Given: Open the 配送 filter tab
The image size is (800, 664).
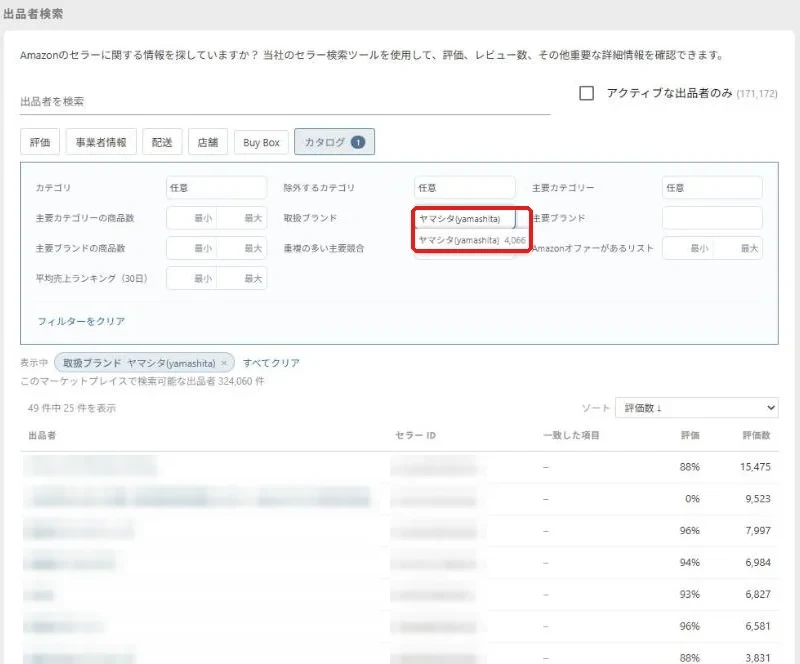Looking at the screenshot, I should coord(162,142).
